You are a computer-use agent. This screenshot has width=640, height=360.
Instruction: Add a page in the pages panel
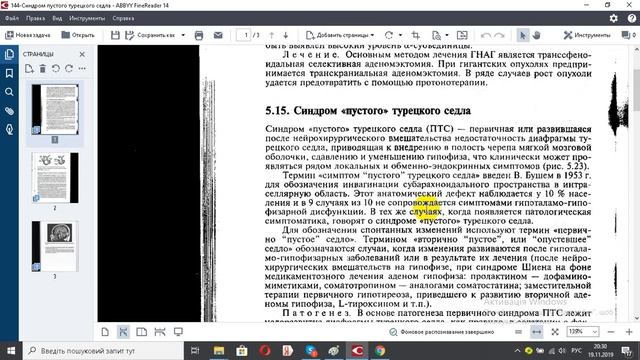tap(29, 69)
